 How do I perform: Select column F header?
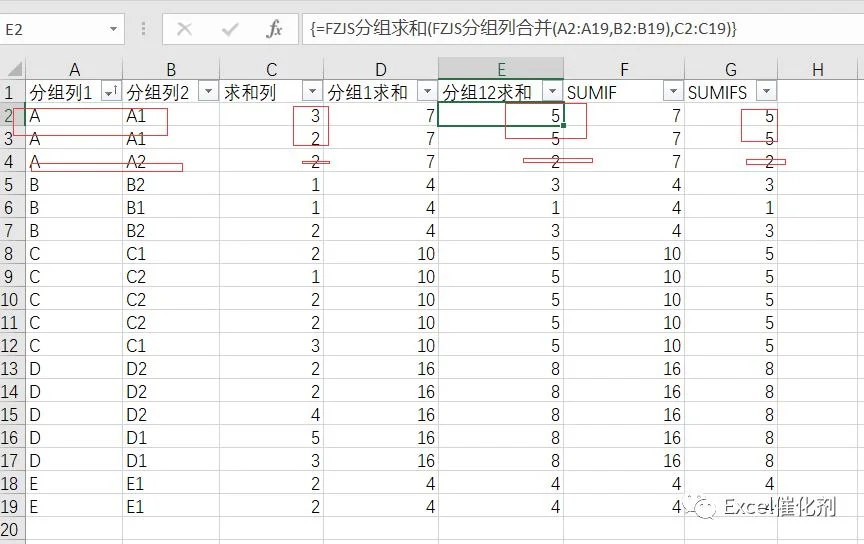coord(624,69)
